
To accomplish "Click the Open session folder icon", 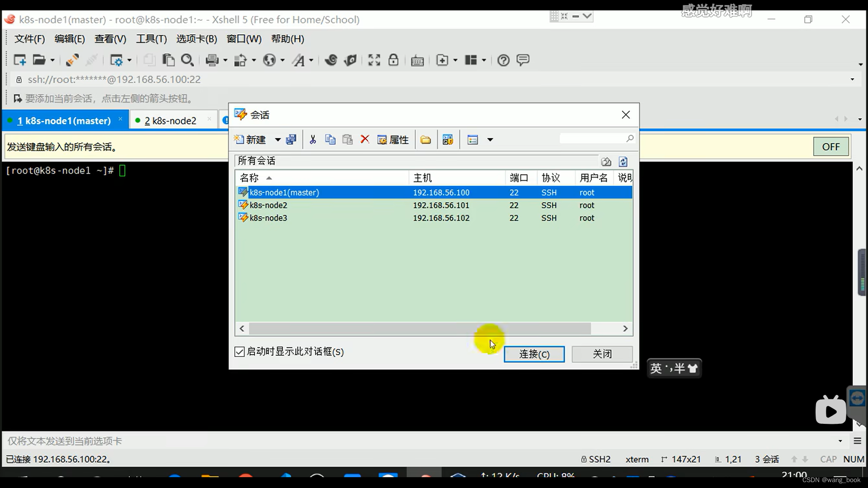I will click(x=39, y=60).
